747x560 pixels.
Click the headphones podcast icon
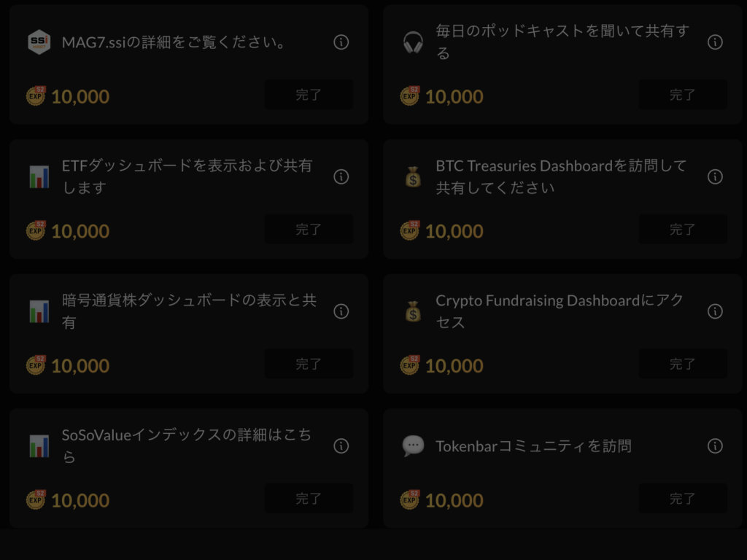pos(413,42)
